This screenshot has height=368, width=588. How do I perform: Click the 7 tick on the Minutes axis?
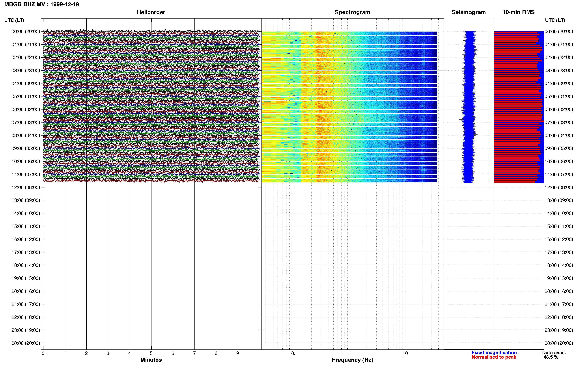195,353
